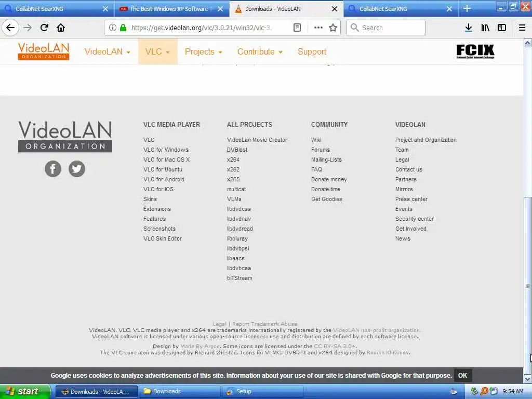
Task: Open the Support navigation item
Action: coord(312,51)
